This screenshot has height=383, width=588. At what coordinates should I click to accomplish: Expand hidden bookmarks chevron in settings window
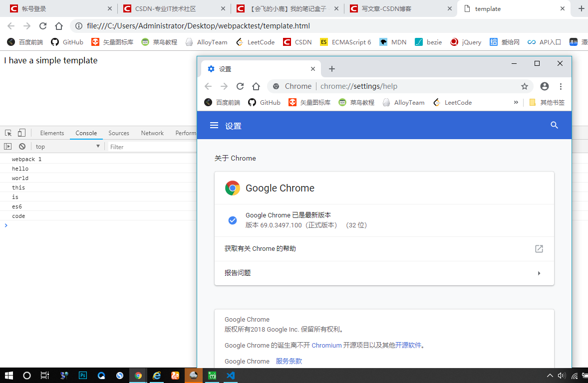coord(516,102)
